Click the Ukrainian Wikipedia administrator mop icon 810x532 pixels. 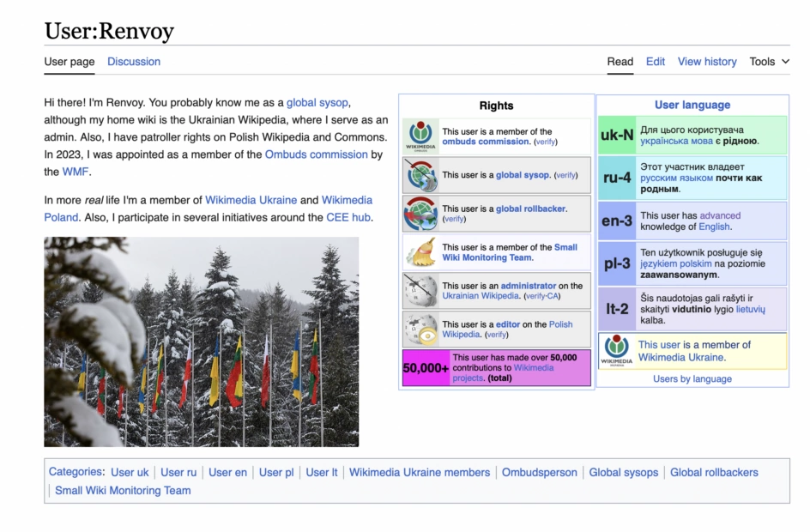coord(420,291)
